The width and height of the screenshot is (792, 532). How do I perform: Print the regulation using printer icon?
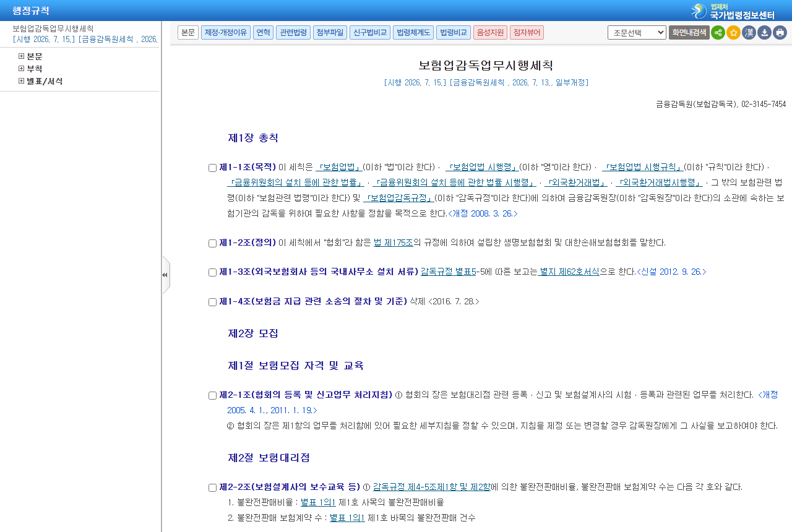click(780, 33)
